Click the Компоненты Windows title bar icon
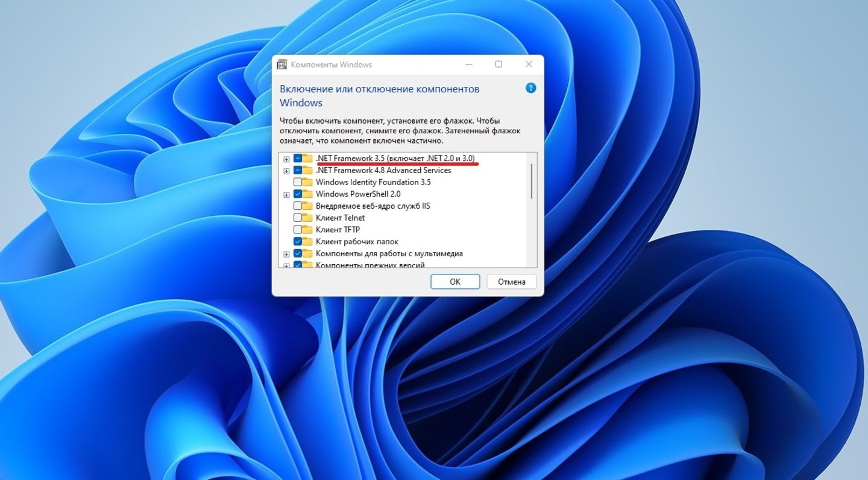The image size is (868, 480). pos(281,65)
